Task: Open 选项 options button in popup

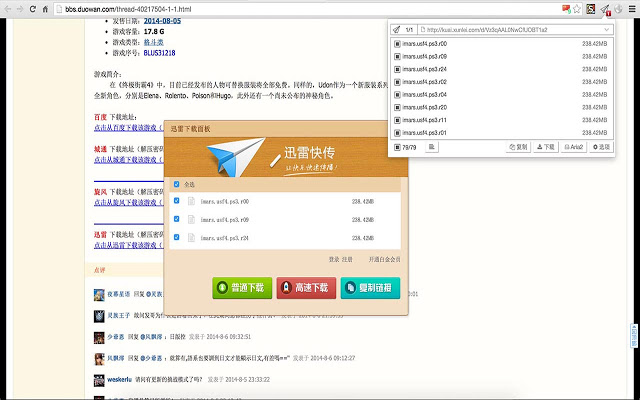Action: (602, 147)
